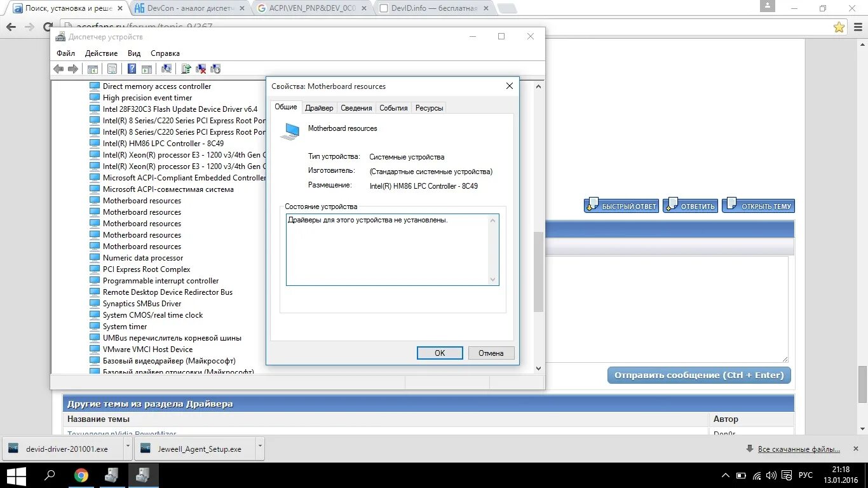The image size is (868, 488).
Task: Click Отмена in the properties dialog
Action: click(491, 353)
